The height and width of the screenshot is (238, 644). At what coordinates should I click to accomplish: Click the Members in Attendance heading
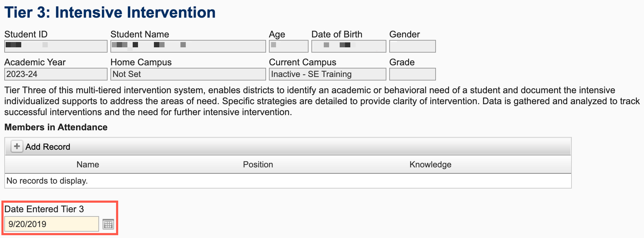click(x=56, y=127)
